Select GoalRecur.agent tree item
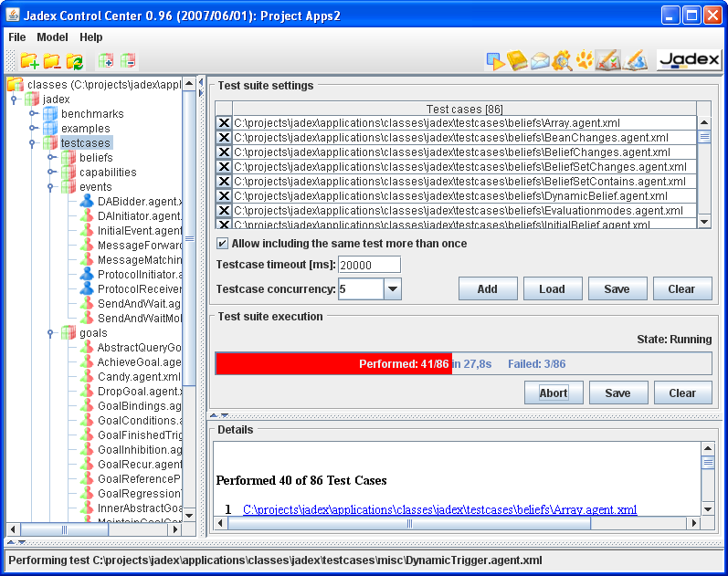This screenshot has width=728, height=576. pos(140,464)
